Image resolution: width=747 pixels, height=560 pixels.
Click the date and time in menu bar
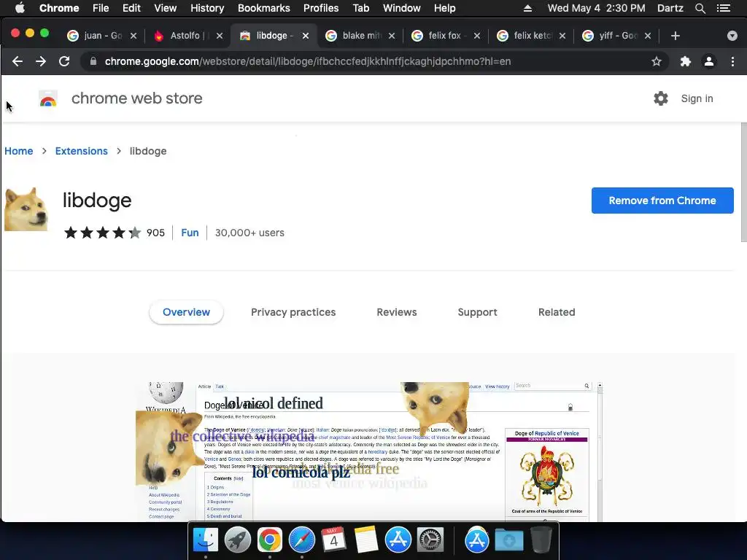(x=597, y=8)
